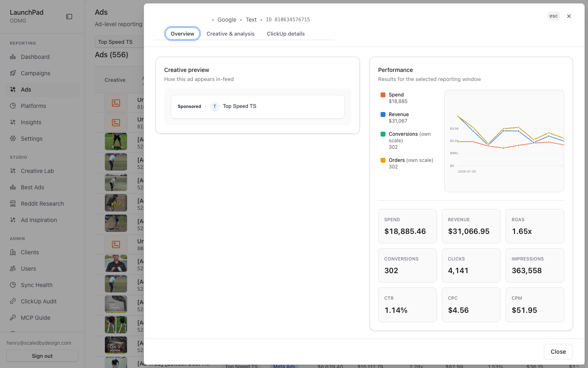The width and height of the screenshot is (588, 368).
Task: Click the Sign out button
Action: 42,356
